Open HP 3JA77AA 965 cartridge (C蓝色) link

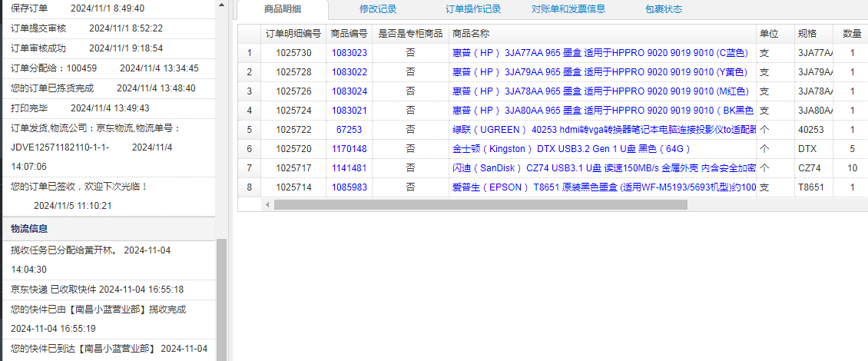[x=600, y=53]
